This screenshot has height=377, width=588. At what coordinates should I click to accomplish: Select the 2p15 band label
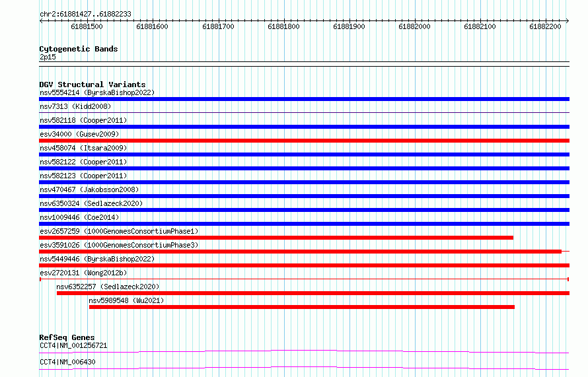pyautogui.click(x=48, y=57)
